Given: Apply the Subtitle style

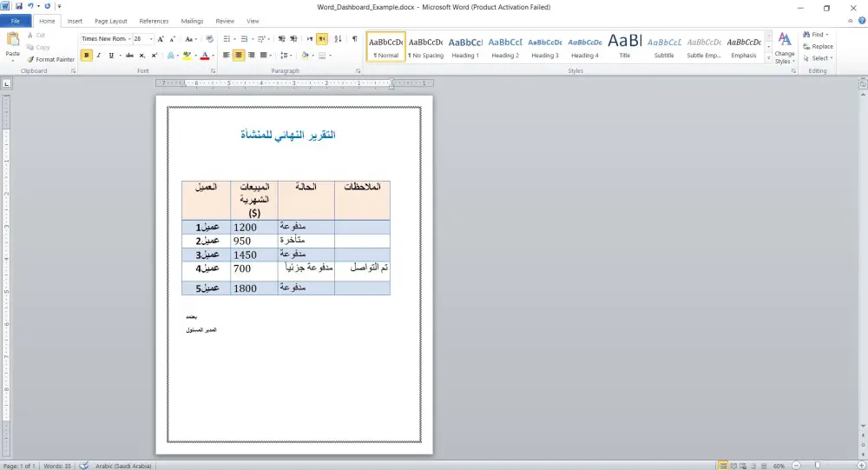Looking at the screenshot, I should click(x=664, y=47).
